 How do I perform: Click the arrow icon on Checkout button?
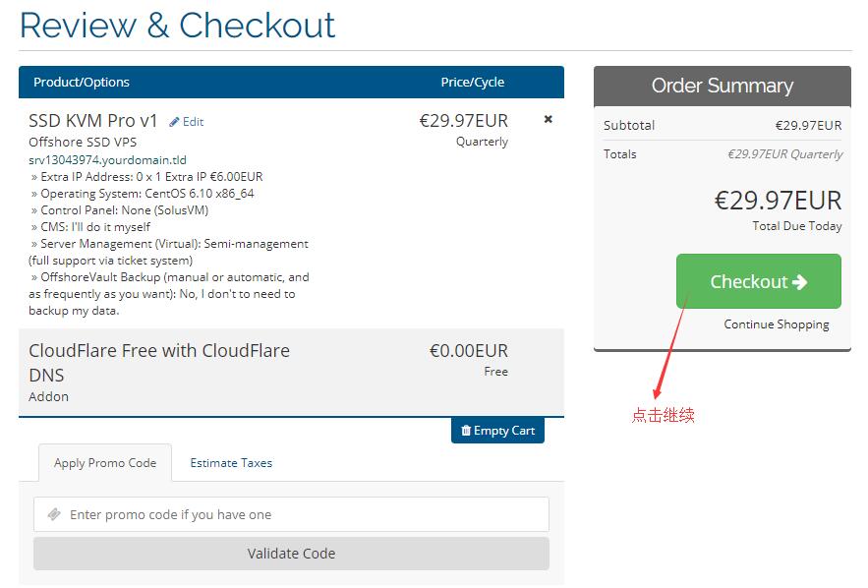(x=799, y=282)
